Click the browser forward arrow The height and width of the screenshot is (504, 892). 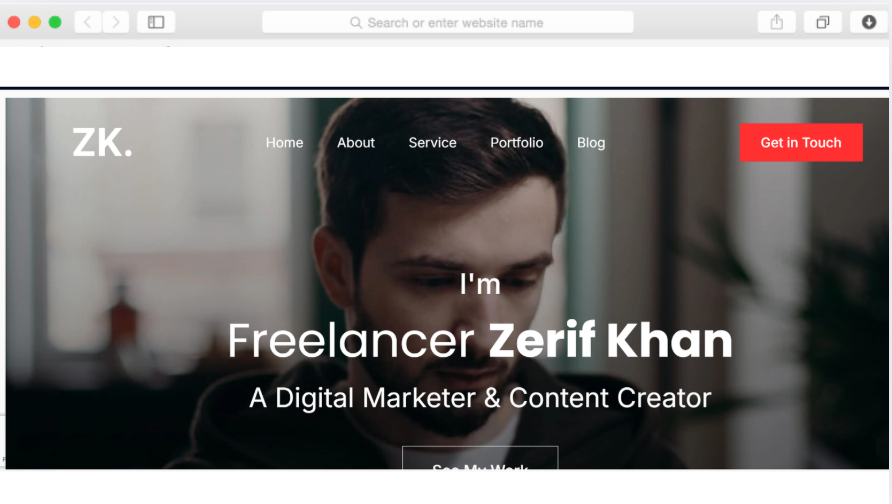coord(115,22)
